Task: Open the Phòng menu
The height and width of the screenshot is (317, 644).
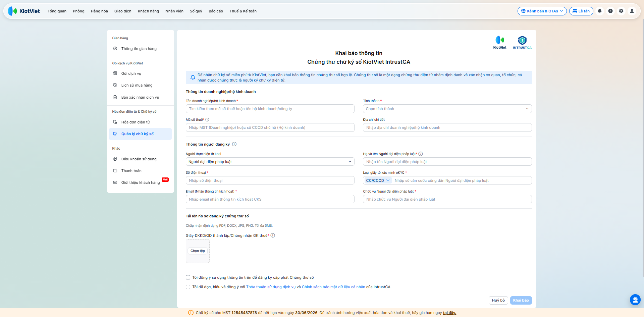Action: (x=78, y=11)
